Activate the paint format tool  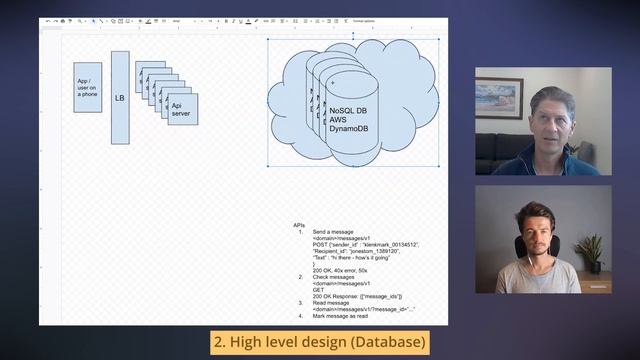point(70,21)
